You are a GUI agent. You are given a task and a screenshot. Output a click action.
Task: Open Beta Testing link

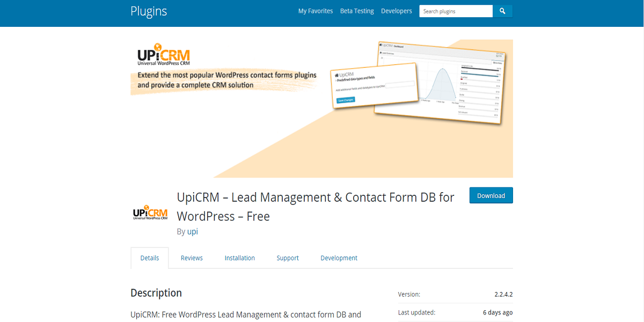pyautogui.click(x=357, y=11)
